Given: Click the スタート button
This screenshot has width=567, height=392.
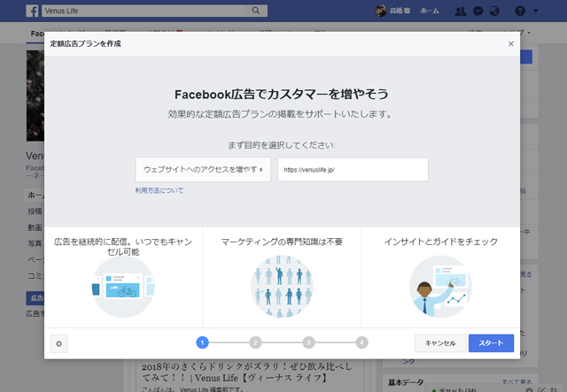Looking at the screenshot, I should pyautogui.click(x=491, y=343).
